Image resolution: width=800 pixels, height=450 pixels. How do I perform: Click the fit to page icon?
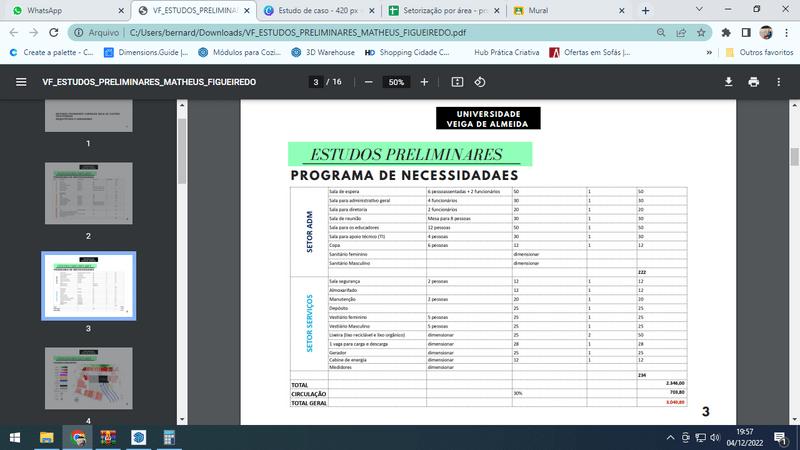[x=457, y=82]
